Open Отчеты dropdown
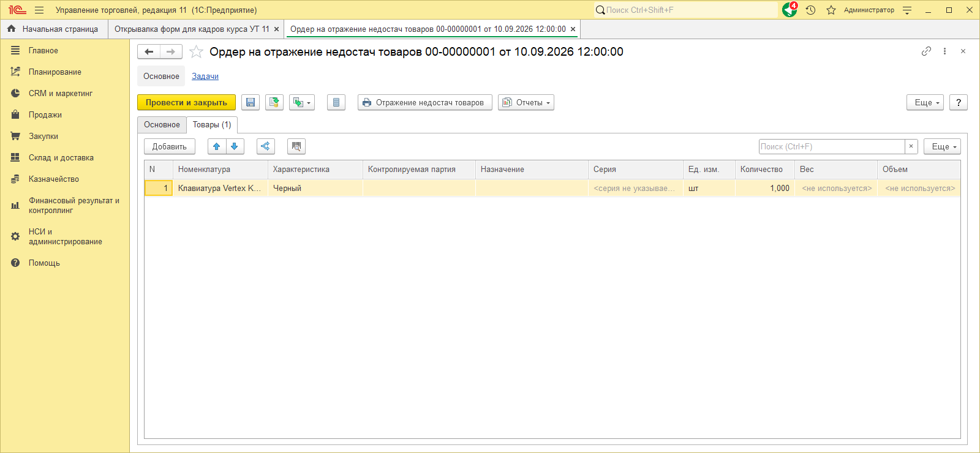980x453 pixels. [526, 103]
